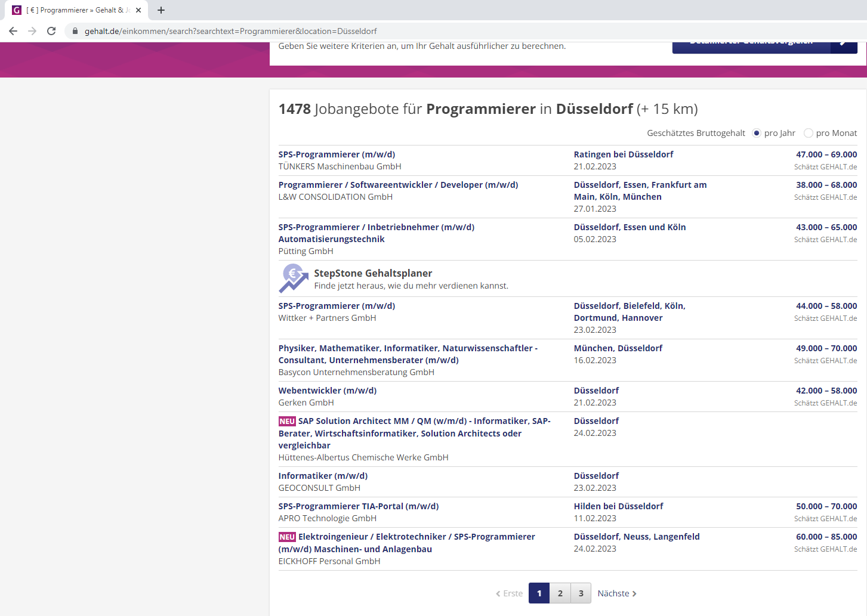Open SPS-Programmierer TIA-Portal job listing
Screen dimensions: 867x616
[359, 506]
